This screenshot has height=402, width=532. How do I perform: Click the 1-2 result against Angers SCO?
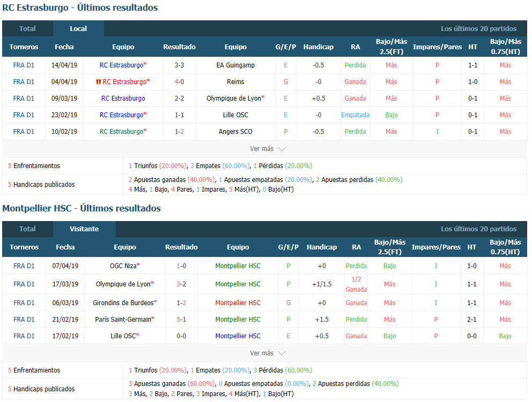point(179,132)
